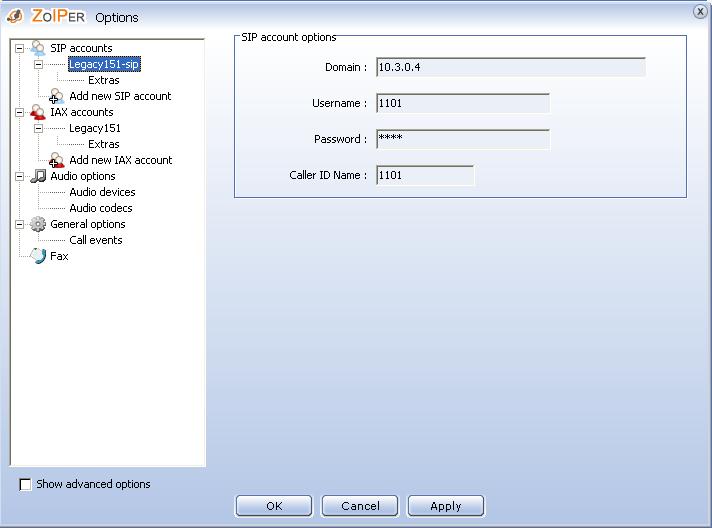Image resolution: width=712 pixels, height=528 pixels.
Task: Click the General options gear icon
Action: pos(38,224)
